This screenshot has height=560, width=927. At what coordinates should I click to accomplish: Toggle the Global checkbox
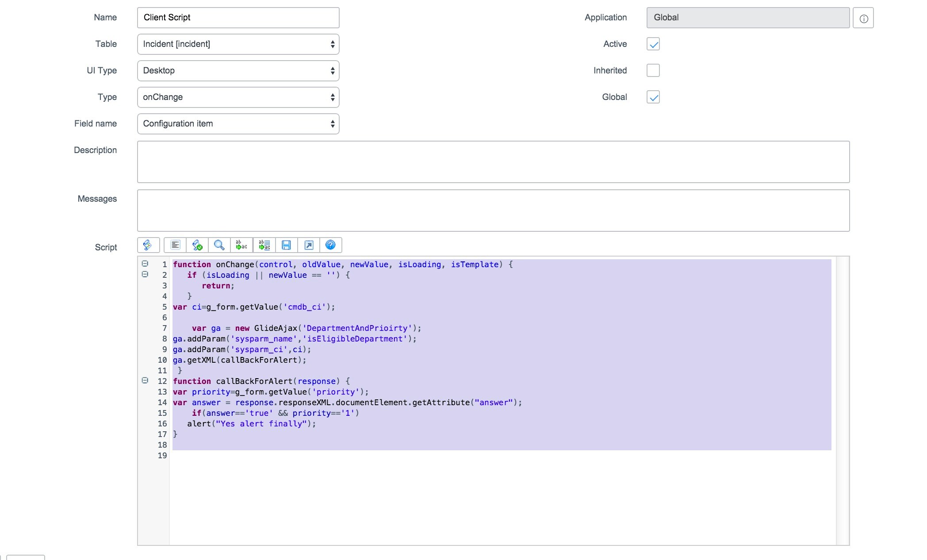coord(653,97)
